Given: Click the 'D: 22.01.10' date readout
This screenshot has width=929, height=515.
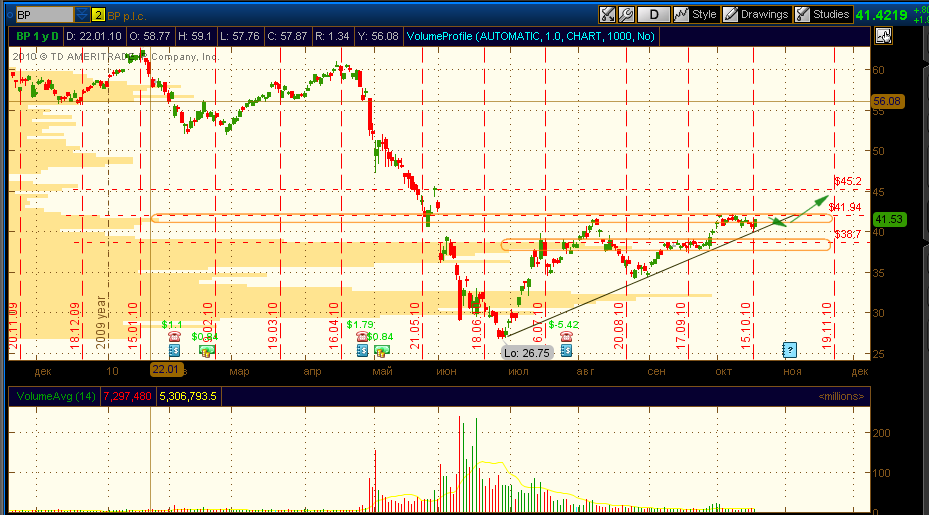Looking at the screenshot, I should (94, 36).
